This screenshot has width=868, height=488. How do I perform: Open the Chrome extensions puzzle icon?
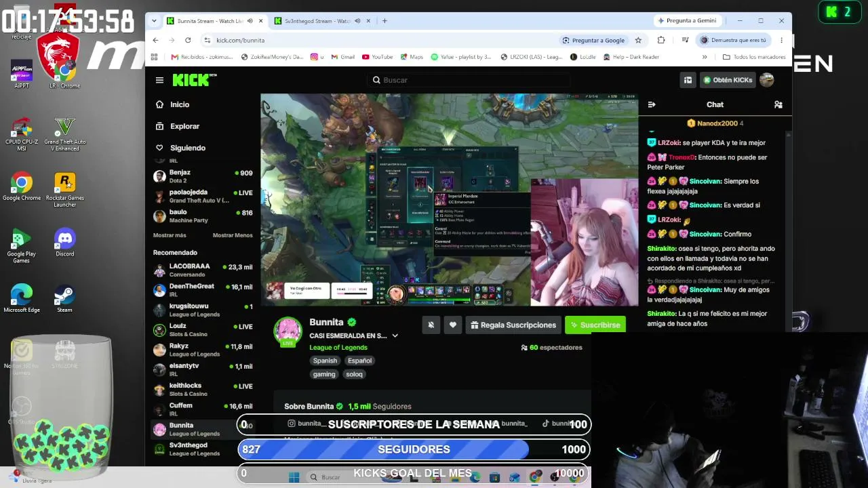(x=661, y=40)
